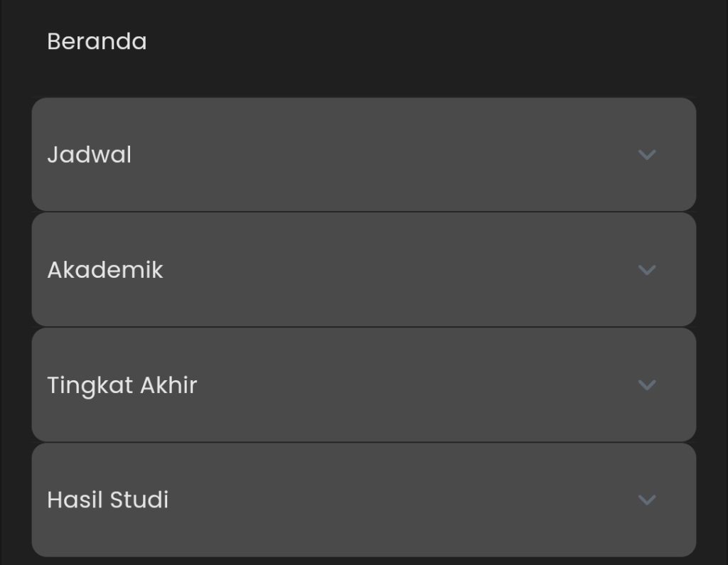
Task: Open the Akademik dropdown card
Action: pyautogui.click(x=363, y=270)
